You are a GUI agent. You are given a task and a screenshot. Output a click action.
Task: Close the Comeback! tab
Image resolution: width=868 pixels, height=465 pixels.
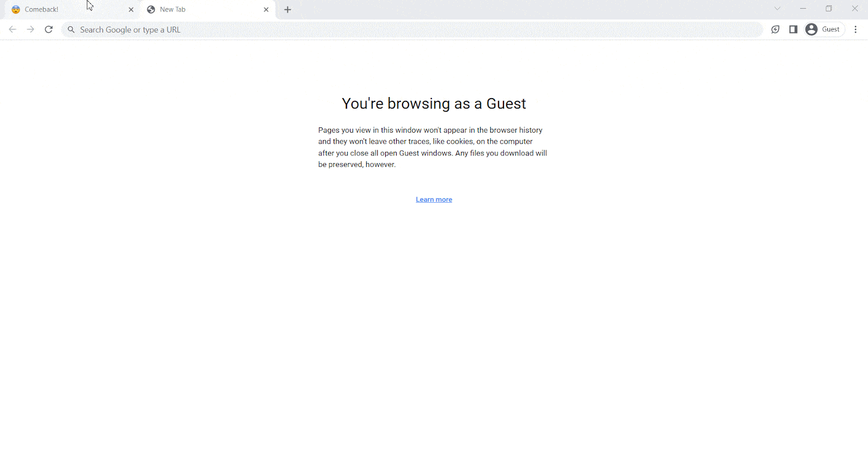(131, 10)
